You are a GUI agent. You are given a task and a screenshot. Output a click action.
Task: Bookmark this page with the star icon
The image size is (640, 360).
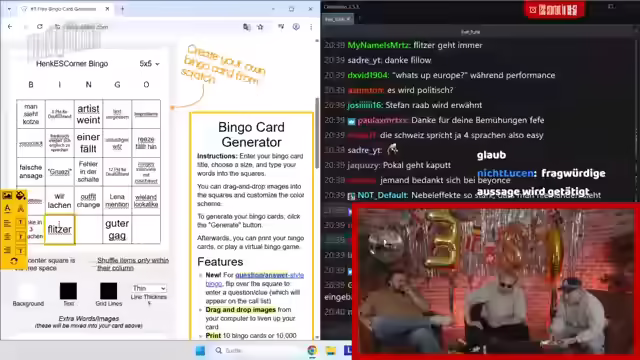[260, 27]
